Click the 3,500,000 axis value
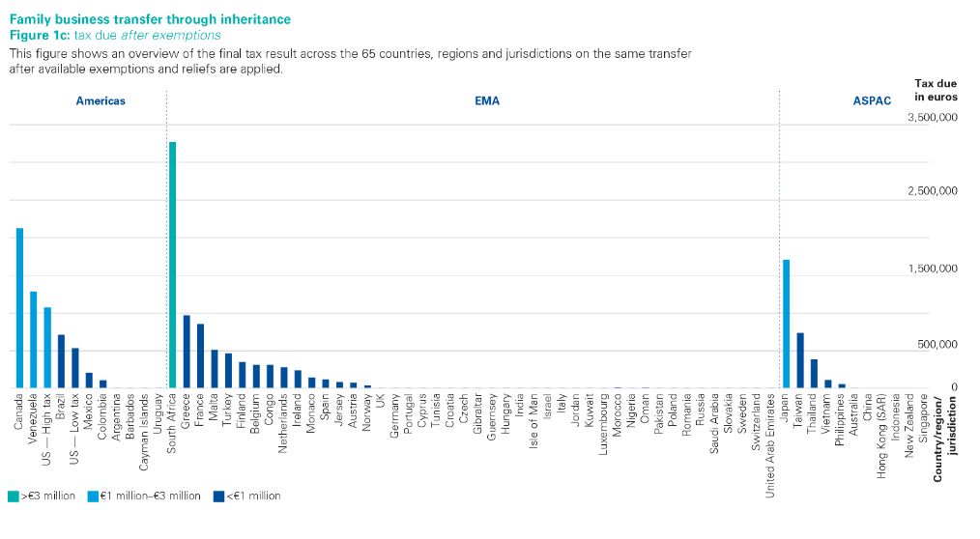Screen dimensions: 980x539 point(933,118)
